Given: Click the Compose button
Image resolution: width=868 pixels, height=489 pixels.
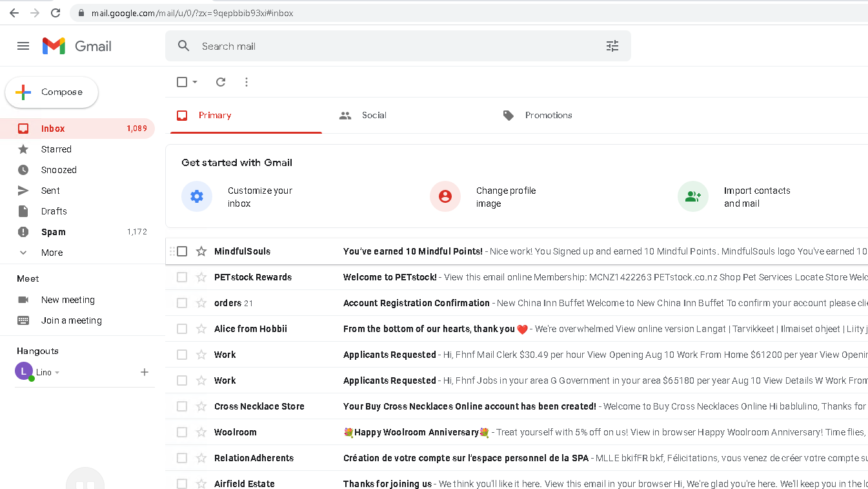Looking at the screenshot, I should click(52, 92).
